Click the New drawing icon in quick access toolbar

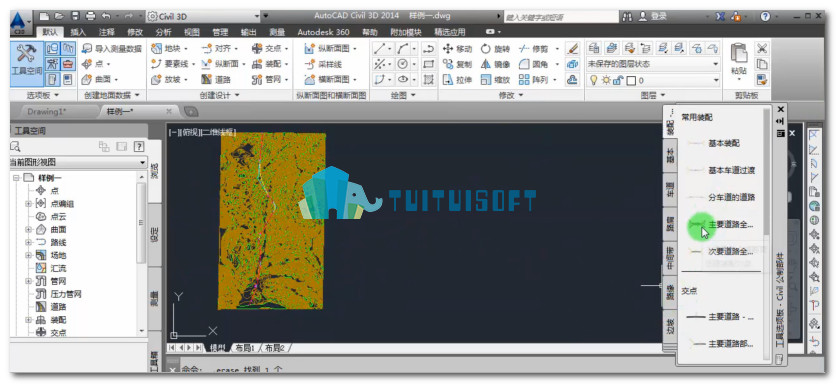[x=45, y=16]
